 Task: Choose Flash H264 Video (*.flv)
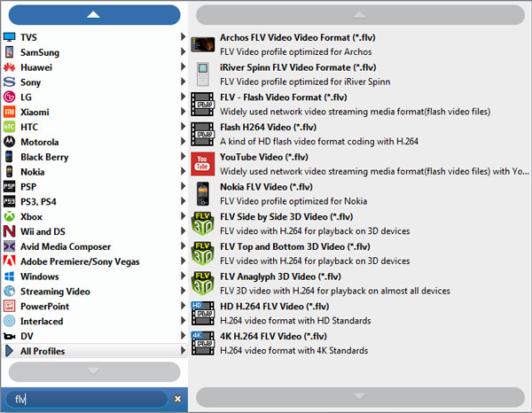coord(360,134)
